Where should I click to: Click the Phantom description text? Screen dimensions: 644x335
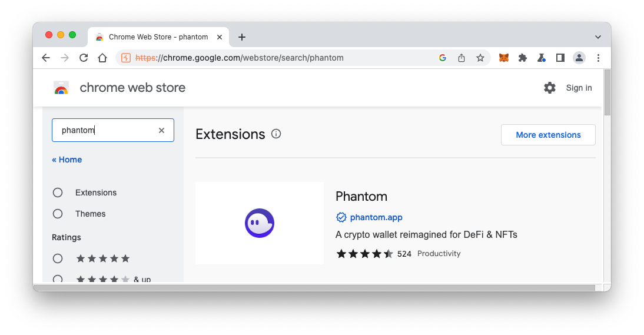(x=426, y=235)
